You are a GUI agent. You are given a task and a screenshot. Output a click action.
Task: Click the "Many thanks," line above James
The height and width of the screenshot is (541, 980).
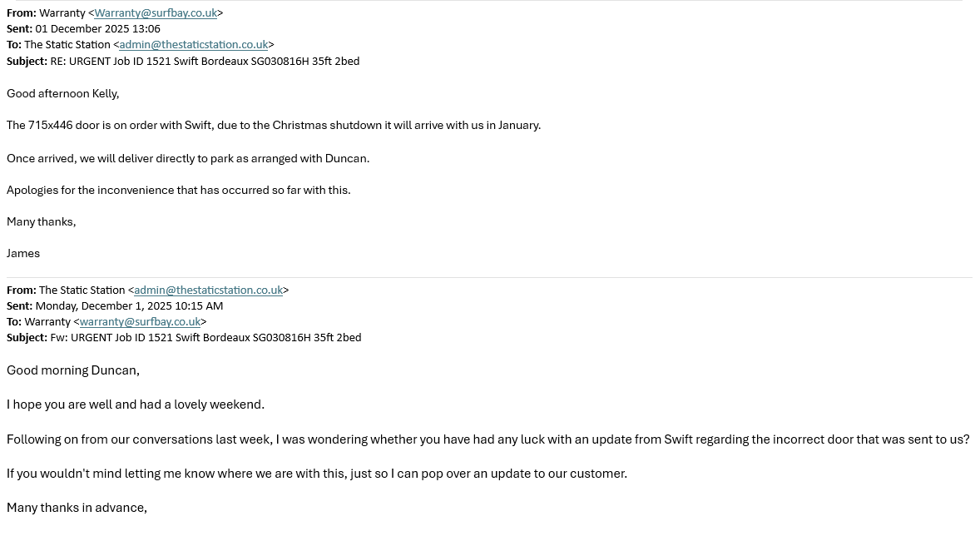click(42, 222)
